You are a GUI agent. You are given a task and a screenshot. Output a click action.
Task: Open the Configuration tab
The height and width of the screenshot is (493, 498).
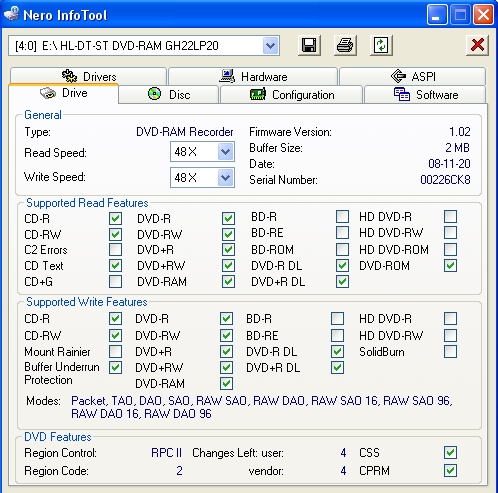[x=292, y=95]
